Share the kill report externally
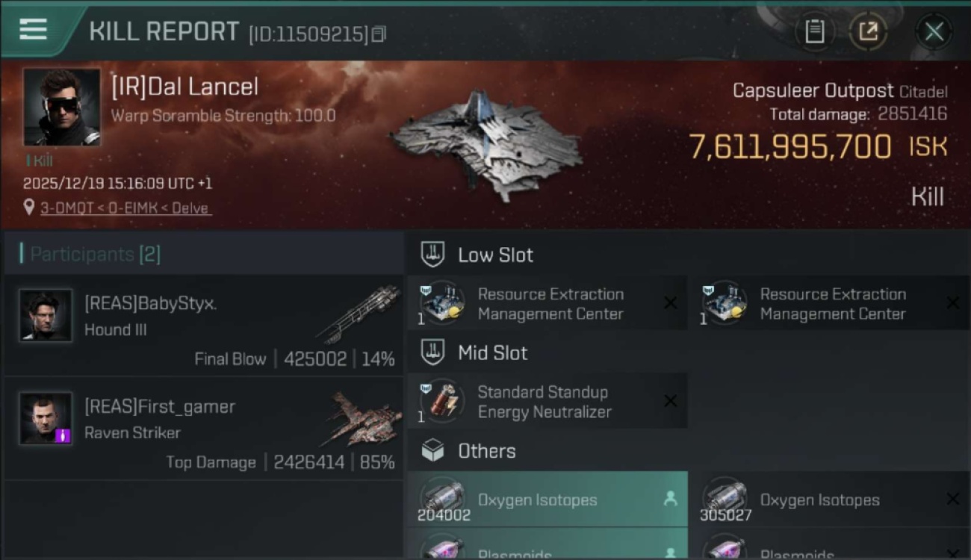 [868, 31]
